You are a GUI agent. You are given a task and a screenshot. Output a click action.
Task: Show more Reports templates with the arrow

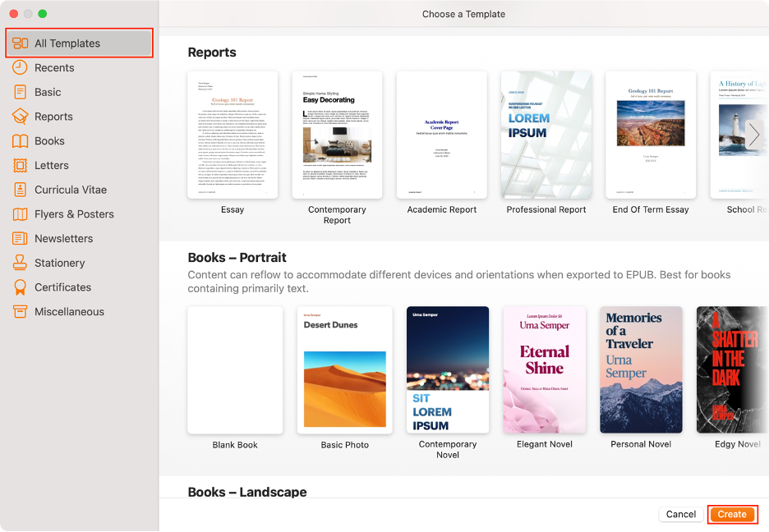[x=753, y=134]
